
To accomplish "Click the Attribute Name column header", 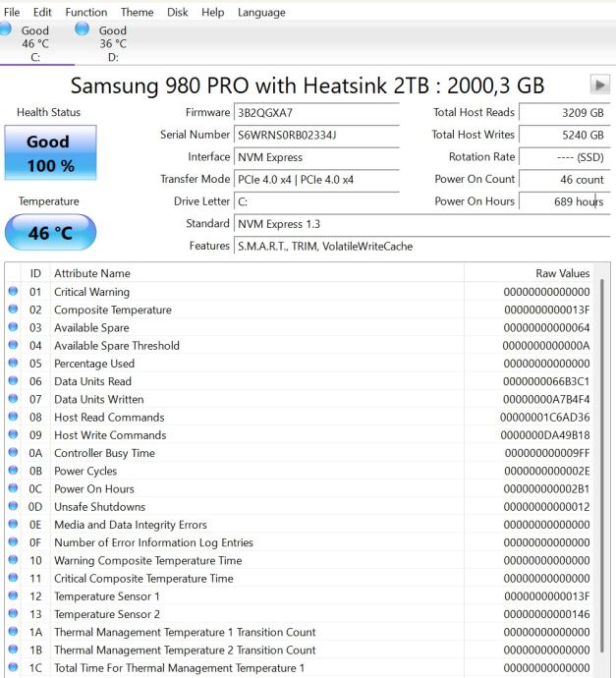I will [x=257, y=273].
